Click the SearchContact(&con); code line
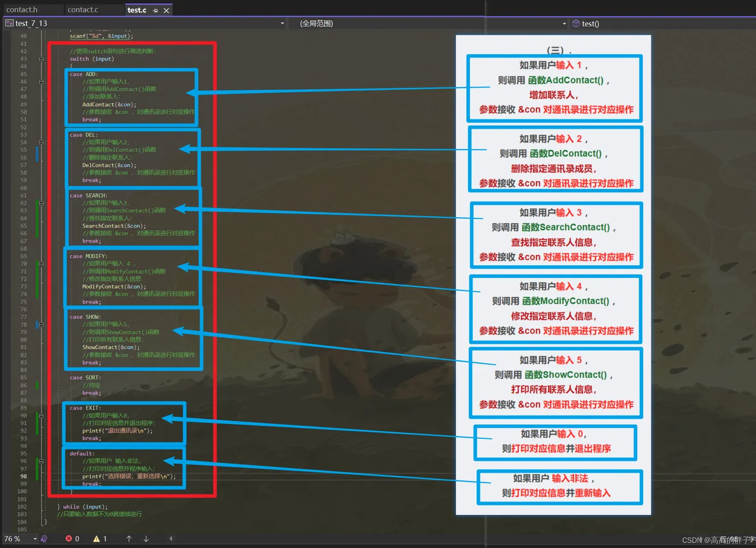This screenshot has height=548, width=756. click(114, 226)
